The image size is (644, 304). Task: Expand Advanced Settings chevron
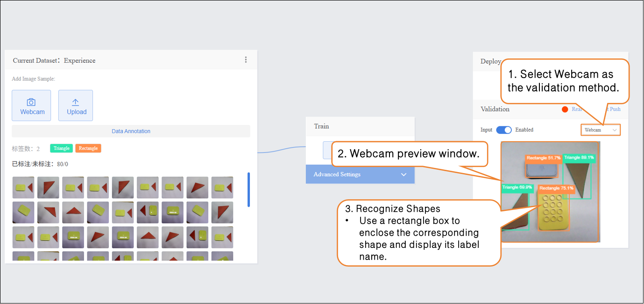pos(403,174)
